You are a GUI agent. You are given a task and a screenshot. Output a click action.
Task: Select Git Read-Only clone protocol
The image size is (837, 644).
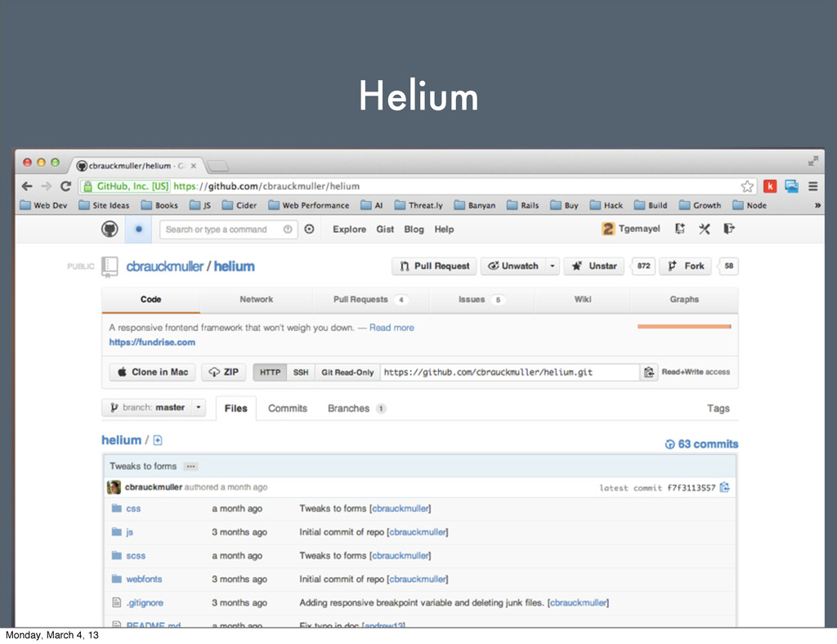tap(347, 372)
